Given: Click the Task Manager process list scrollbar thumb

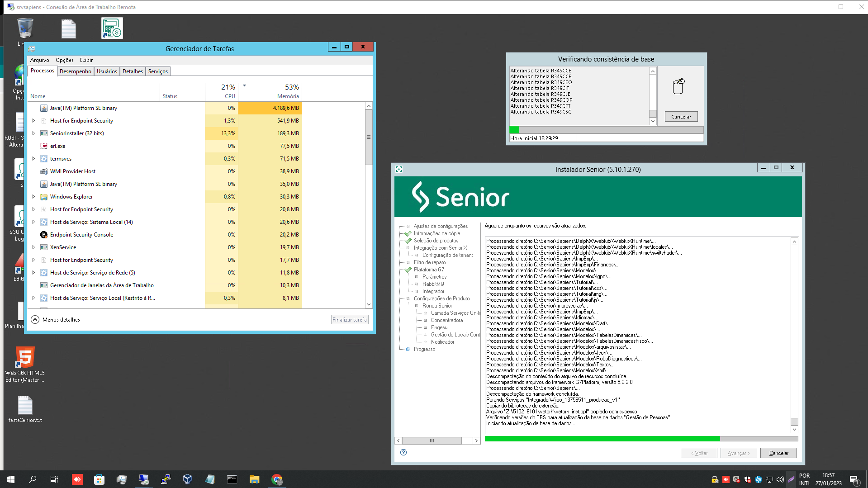Looking at the screenshot, I should 369,137.
